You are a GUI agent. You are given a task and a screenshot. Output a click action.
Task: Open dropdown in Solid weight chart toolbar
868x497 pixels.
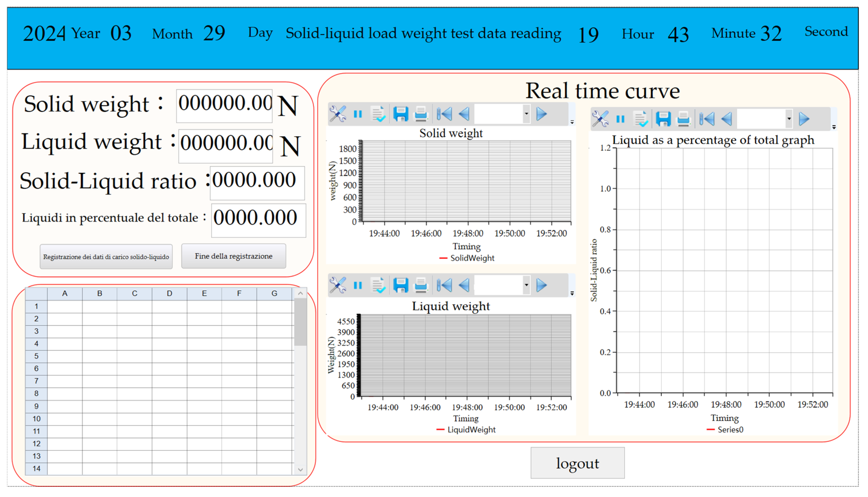pyautogui.click(x=526, y=114)
